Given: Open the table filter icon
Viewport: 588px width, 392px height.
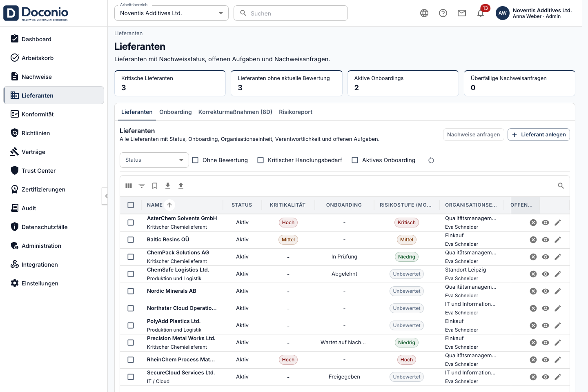Looking at the screenshot, I should tap(142, 186).
